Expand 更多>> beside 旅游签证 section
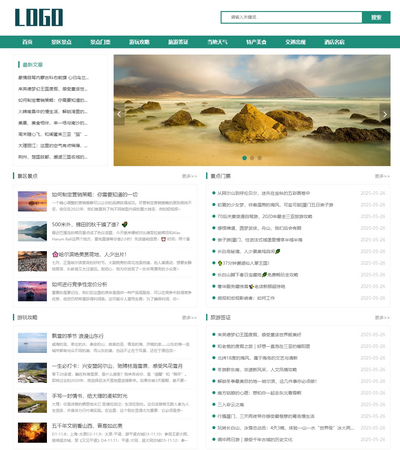 pos(382,318)
